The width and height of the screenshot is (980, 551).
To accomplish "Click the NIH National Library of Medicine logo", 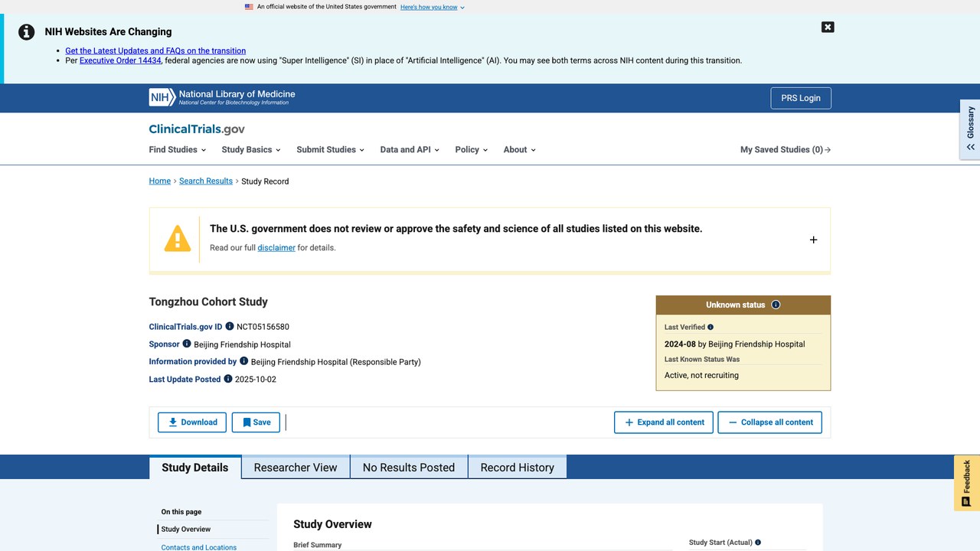I will [x=222, y=97].
